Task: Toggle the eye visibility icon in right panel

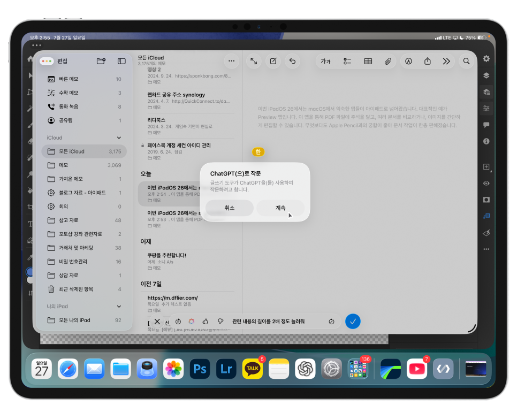Action: click(x=486, y=184)
